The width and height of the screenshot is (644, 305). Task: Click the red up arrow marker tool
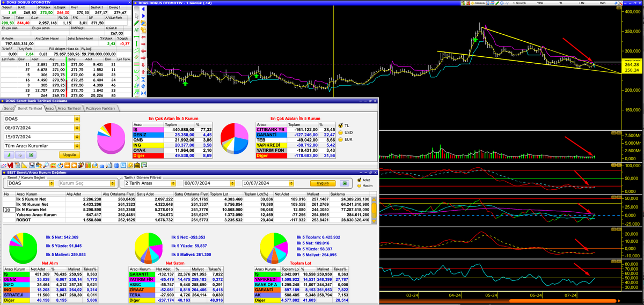pyautogui.click(x=144, y=72)
